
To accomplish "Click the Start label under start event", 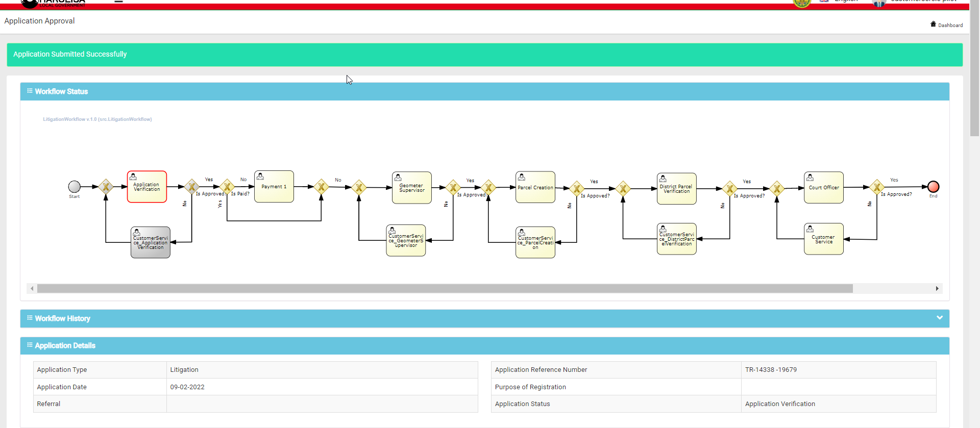I will coord(75,196).
